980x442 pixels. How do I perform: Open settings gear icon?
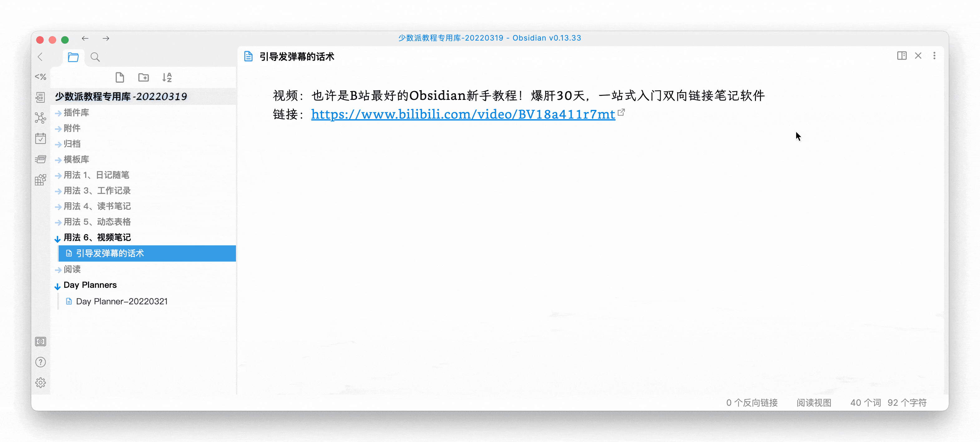click(40, 383)
